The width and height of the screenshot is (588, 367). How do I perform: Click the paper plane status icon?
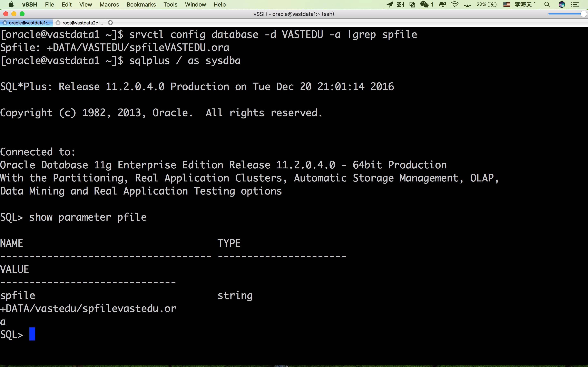click(390, 4)
